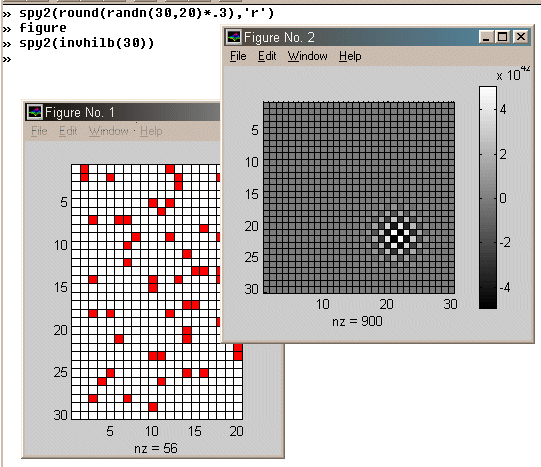
Task: Open the Edit menu in Figure No. 1
Action: point(68,131)
